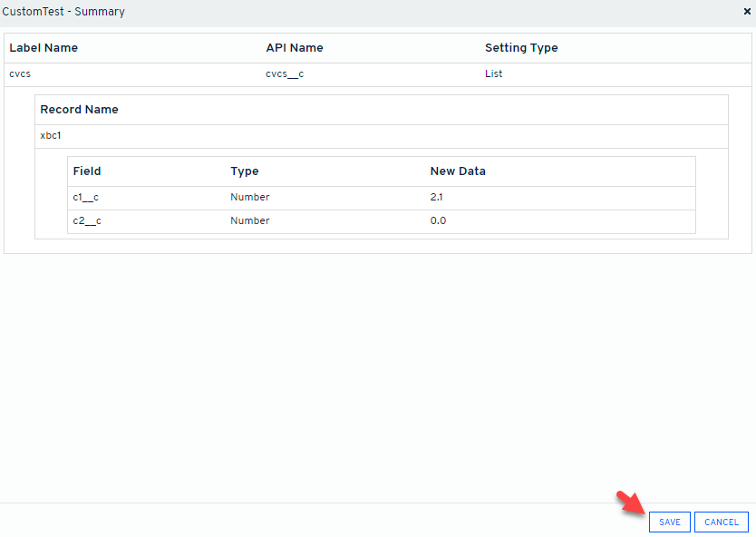Image resolution: width=756 pixels, height=537 pixels.
Task: Click the Number type in c1__c row
Action: point(249,198)
